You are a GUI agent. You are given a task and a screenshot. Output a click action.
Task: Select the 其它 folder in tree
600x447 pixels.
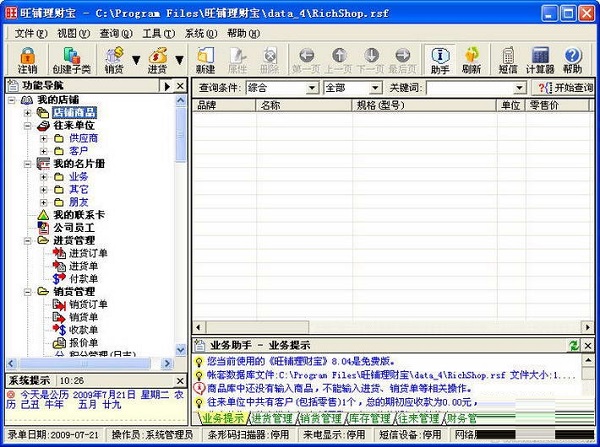(78, 189)
